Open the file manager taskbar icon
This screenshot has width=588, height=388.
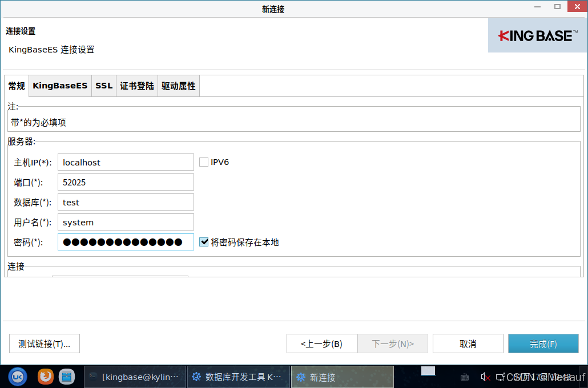[x=67, y=377]
